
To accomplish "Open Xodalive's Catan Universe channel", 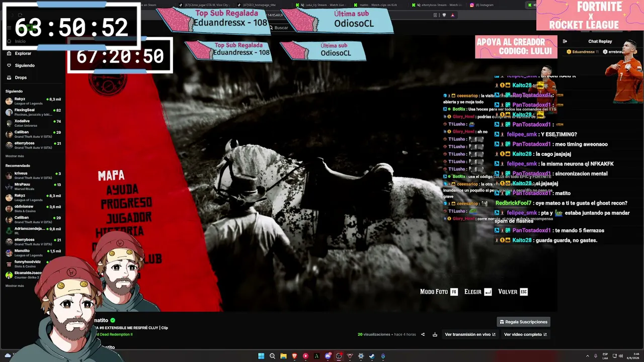I will 33,123.
